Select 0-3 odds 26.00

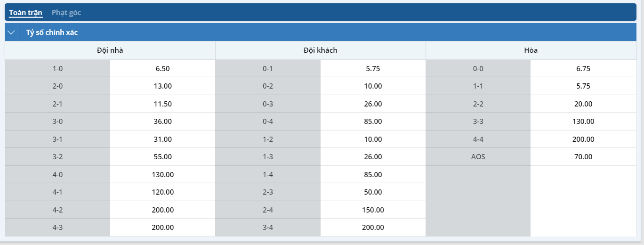[373, 104]
